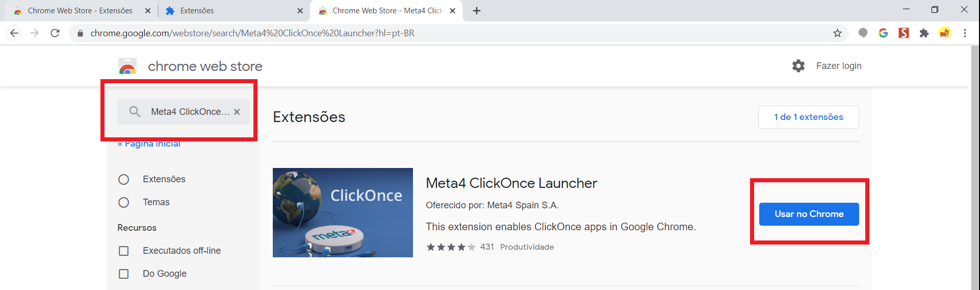
Task: Click the Chrome Web Store logo
Action: (127, 66)
